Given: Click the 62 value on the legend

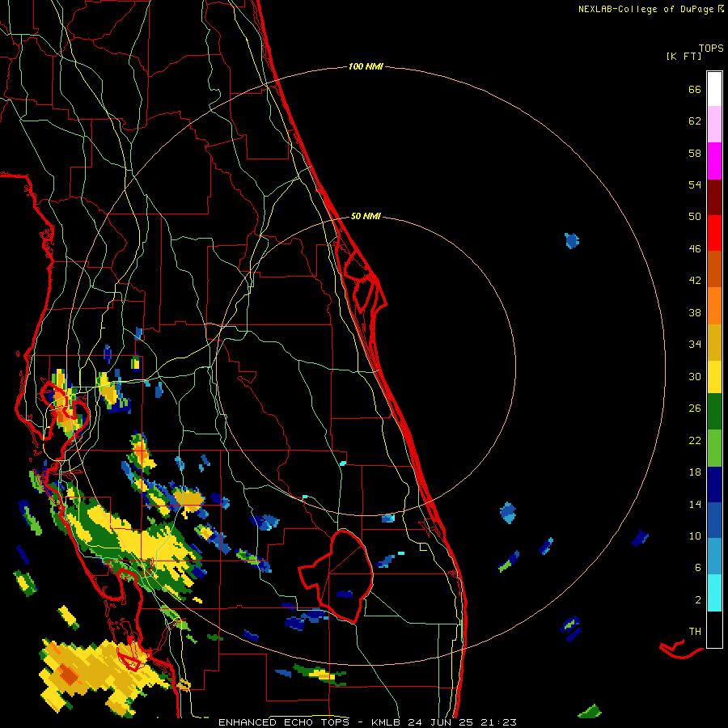Looking at the screenshot, I should 695,121.
